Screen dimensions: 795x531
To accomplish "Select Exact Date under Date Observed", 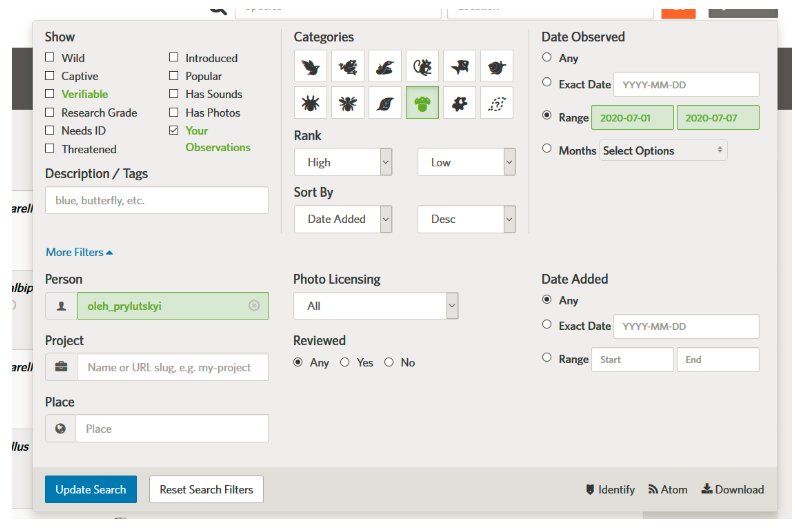I will [x=546, y=83].
